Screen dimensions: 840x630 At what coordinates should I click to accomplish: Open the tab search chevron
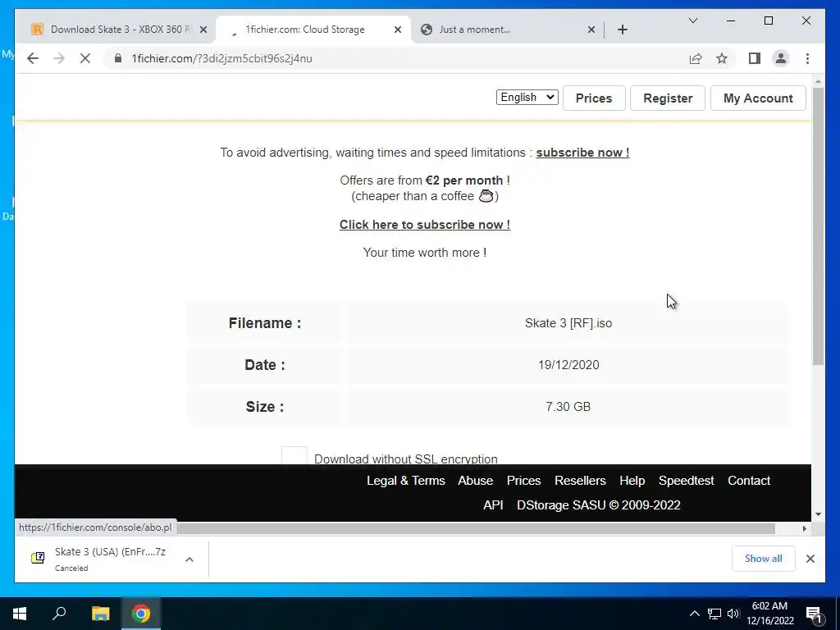pyautogui.click(x=693, y=21)
